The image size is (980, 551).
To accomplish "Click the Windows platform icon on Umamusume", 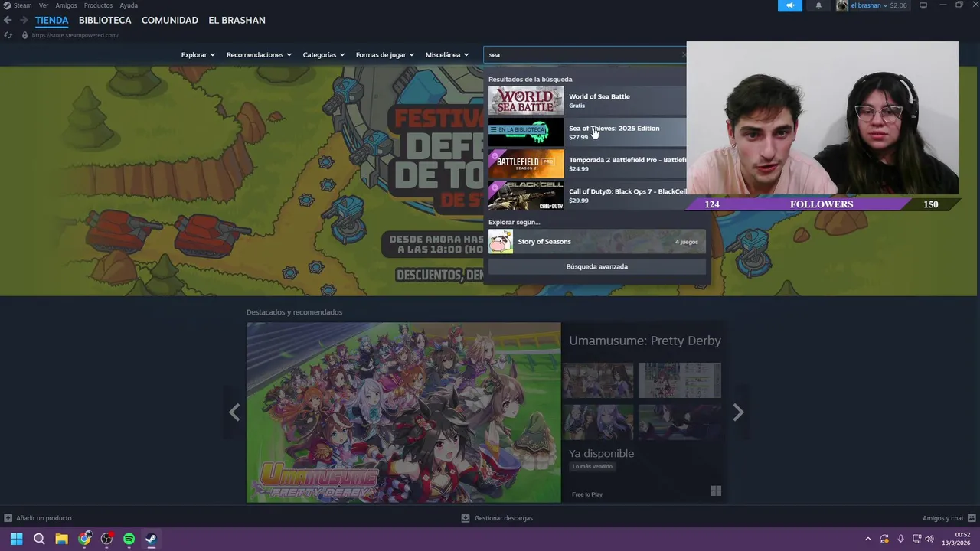I will coord(716,491).
